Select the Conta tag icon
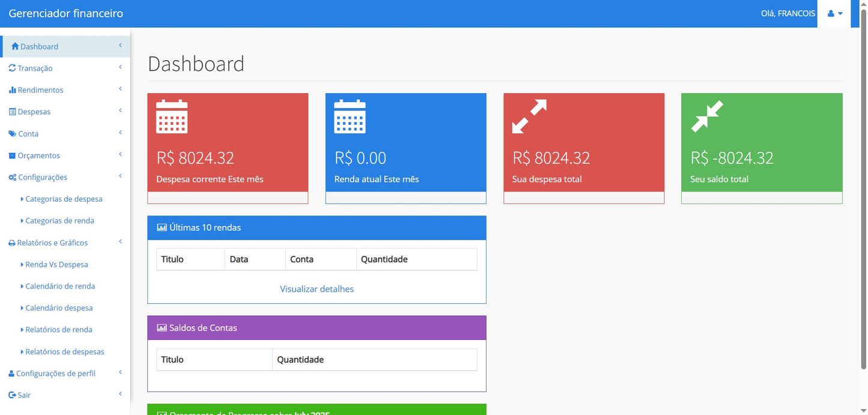The image size is (868, 415). pos(13,133)
